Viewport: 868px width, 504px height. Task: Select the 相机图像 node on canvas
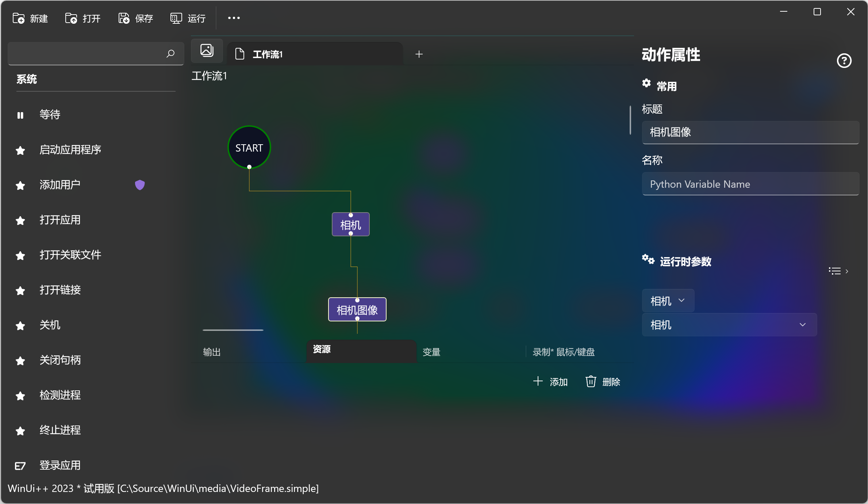click(357, 310)
